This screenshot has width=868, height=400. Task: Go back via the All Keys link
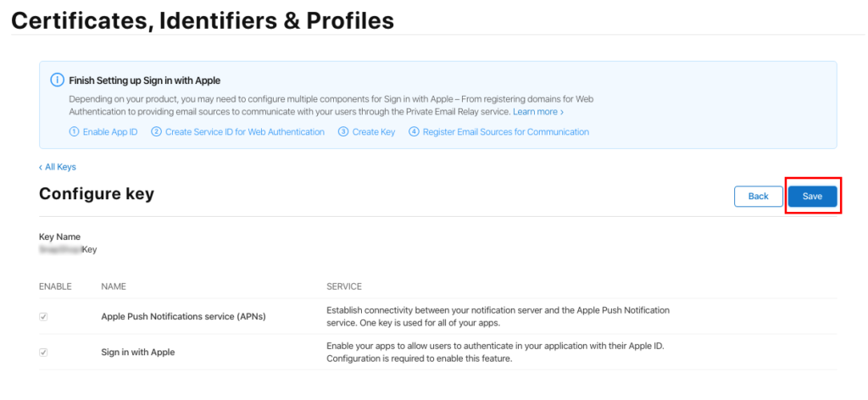[58, 167]
